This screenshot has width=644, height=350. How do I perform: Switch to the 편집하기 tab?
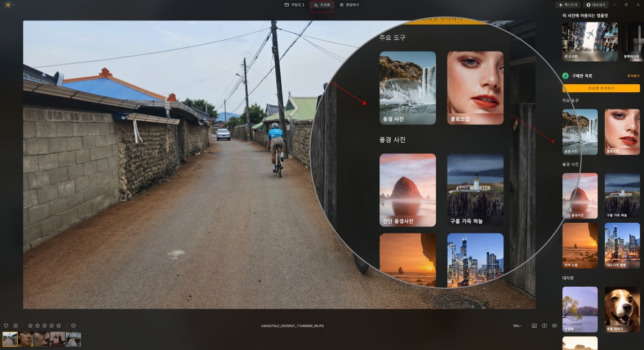[349, 5]
